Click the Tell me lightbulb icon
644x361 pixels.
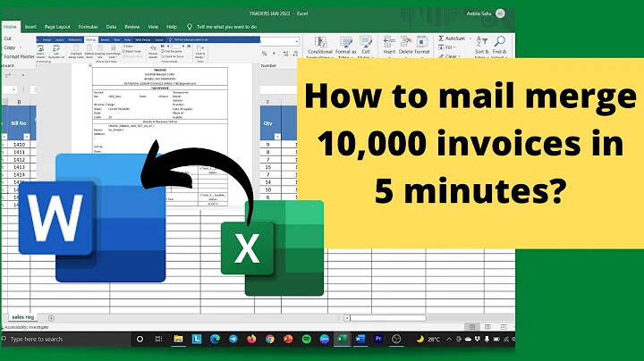190,27
